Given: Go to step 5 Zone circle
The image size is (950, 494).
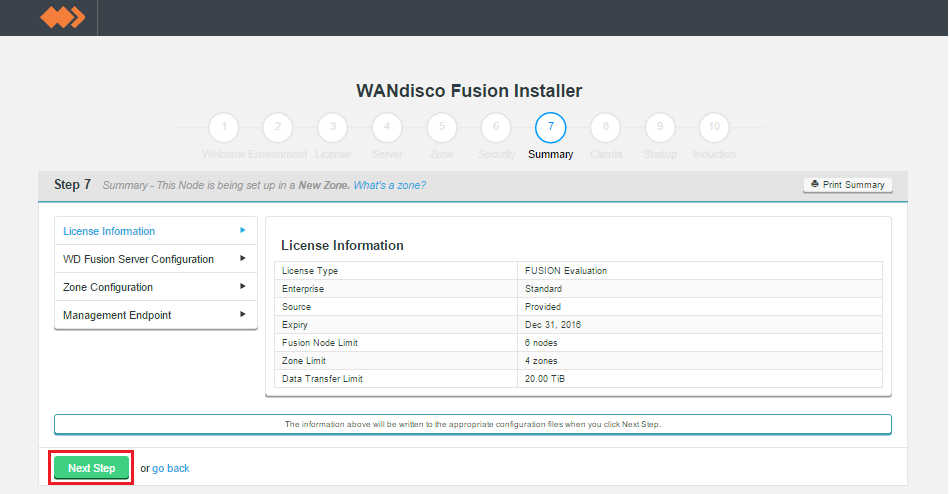Looking at the screenshot, I should 442,127.
